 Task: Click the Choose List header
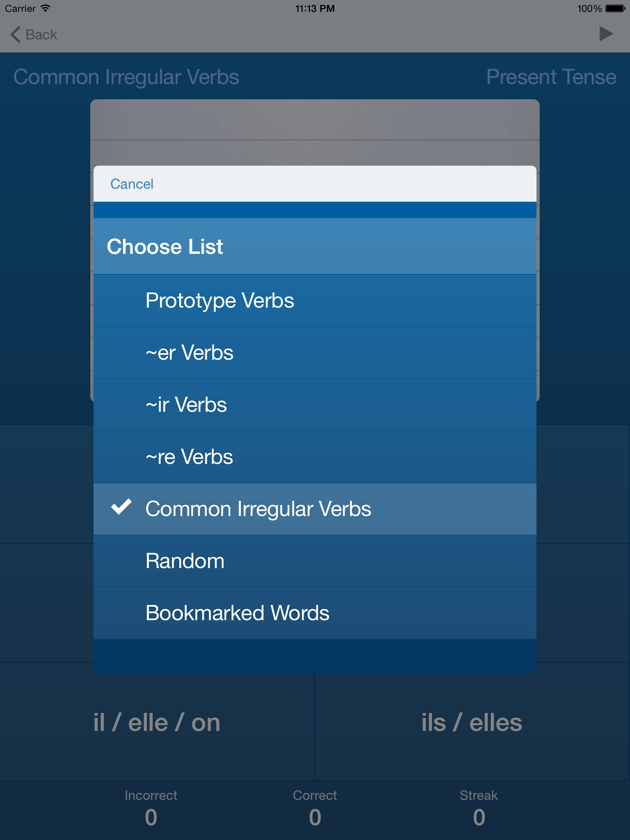(x=315, y=247)
